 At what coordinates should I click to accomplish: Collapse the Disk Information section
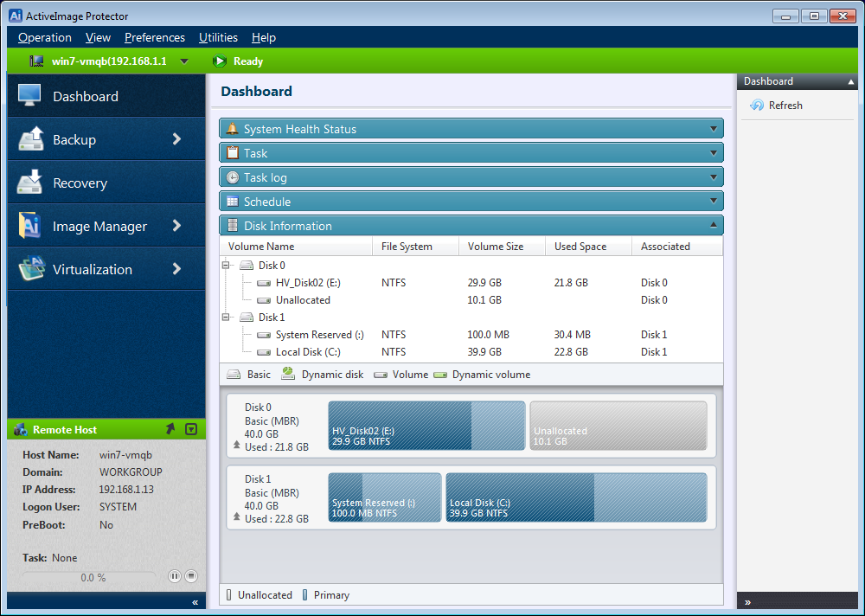coord(714,226)
